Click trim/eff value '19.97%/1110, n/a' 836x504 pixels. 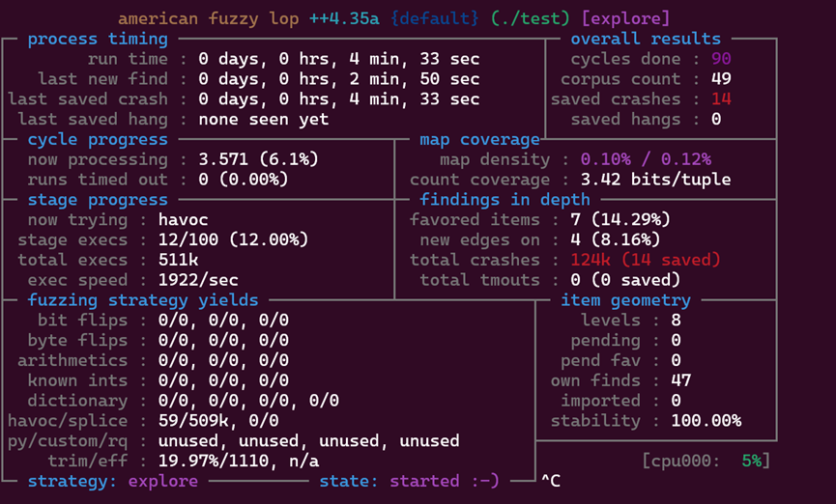(239, 462)
